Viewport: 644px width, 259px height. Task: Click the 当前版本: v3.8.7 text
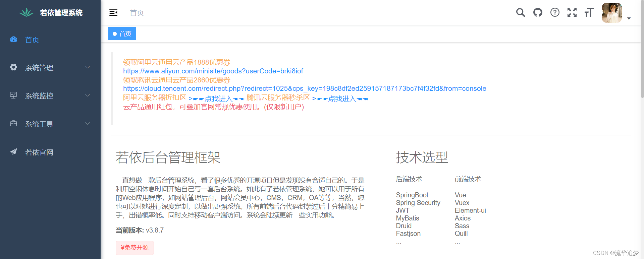[140, 230]
